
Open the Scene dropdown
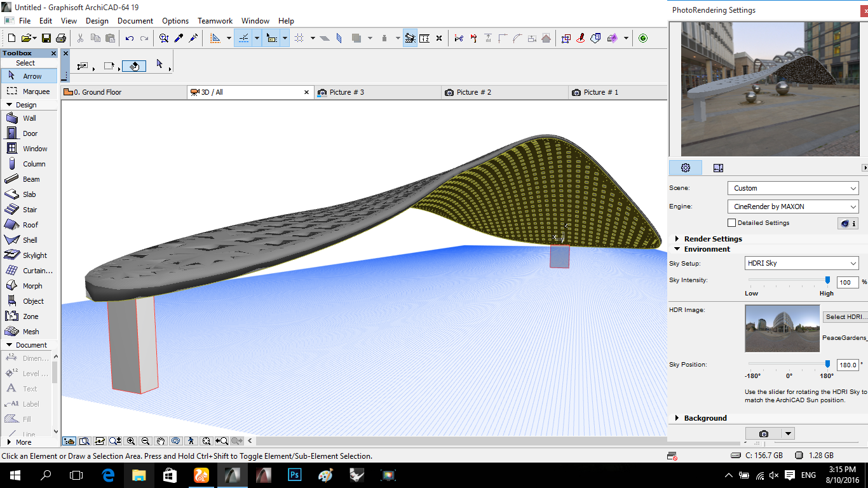coord(793,188)
